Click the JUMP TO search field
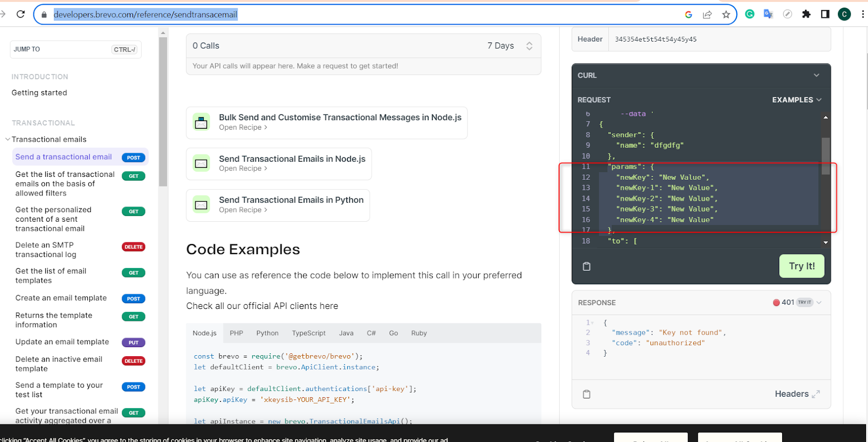 point(75,49)
